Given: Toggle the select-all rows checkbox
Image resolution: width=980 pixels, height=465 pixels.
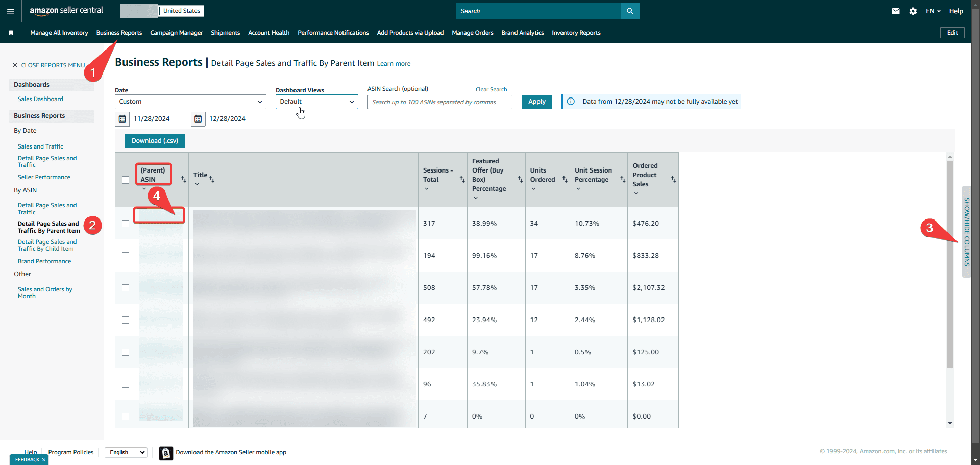Looking at the screenshot, I should (x=126, y=180).
